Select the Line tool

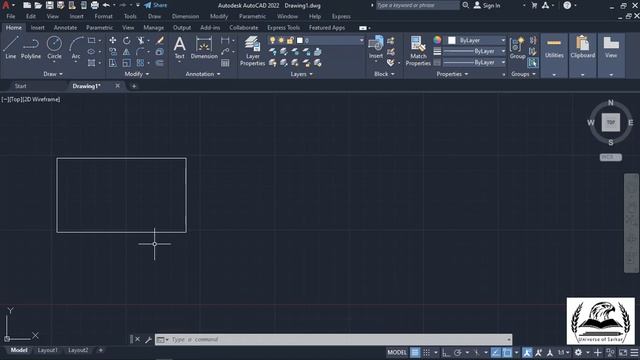[x=11, y=47]
